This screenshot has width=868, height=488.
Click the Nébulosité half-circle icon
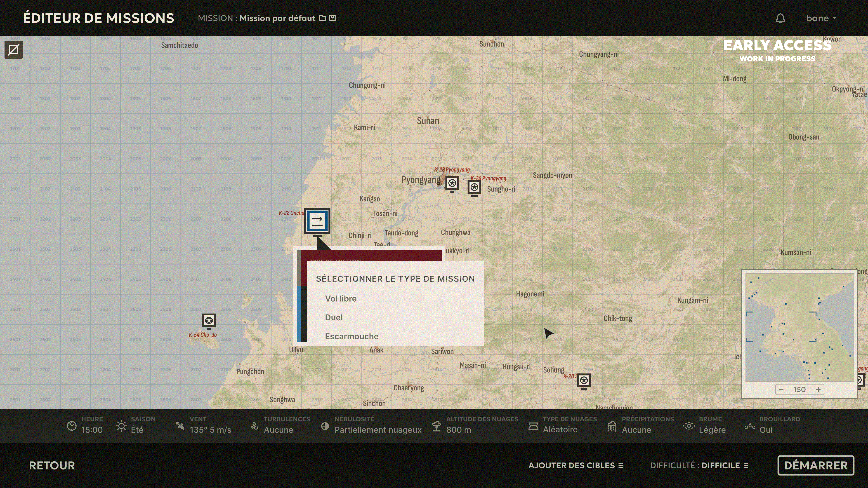[325, 426]
